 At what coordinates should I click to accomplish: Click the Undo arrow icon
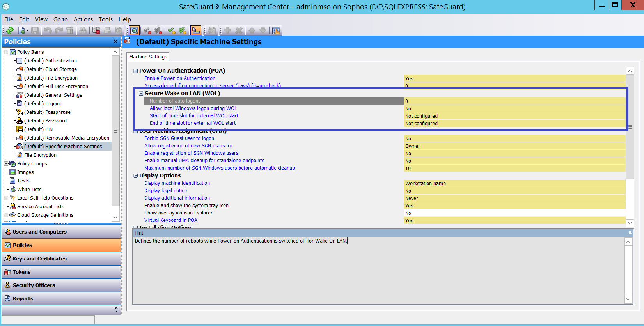click(x=48, y=30)
